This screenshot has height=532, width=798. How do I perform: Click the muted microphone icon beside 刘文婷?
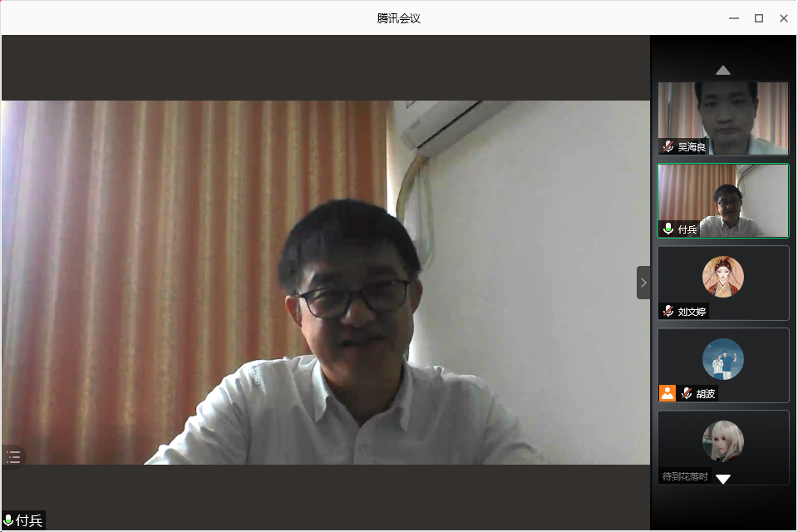click(x=668, y=312)
